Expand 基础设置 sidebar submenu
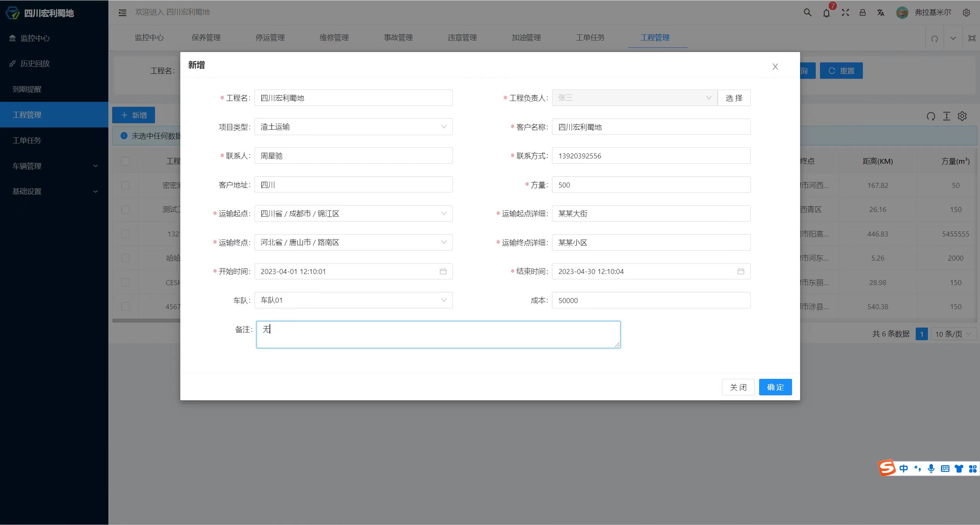This screenshot has width=980, height=525. pyautogui.click(x=54, y=191)
